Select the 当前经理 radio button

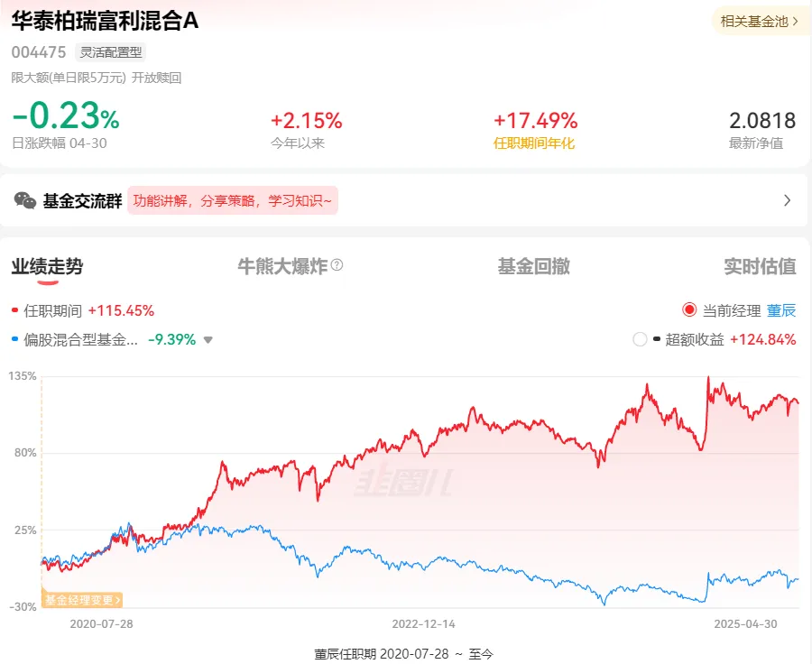coord(689,310)
